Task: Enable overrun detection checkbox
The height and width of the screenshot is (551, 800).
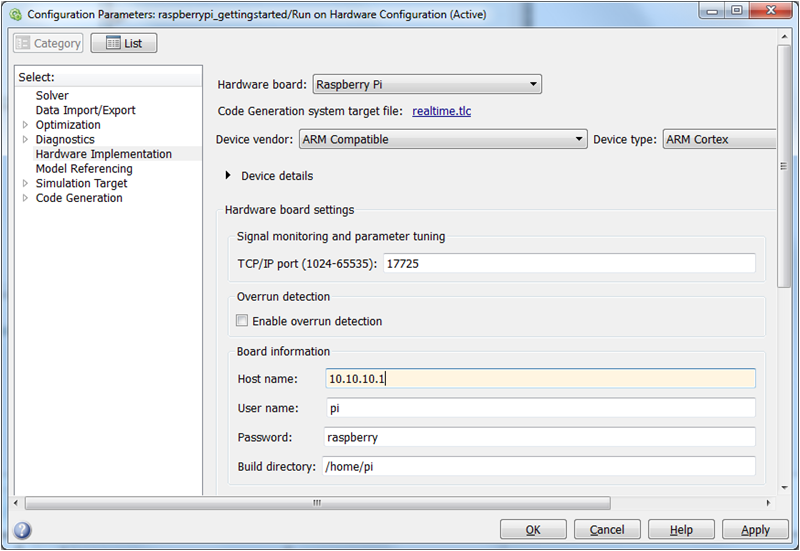Action: coord(242,320)
